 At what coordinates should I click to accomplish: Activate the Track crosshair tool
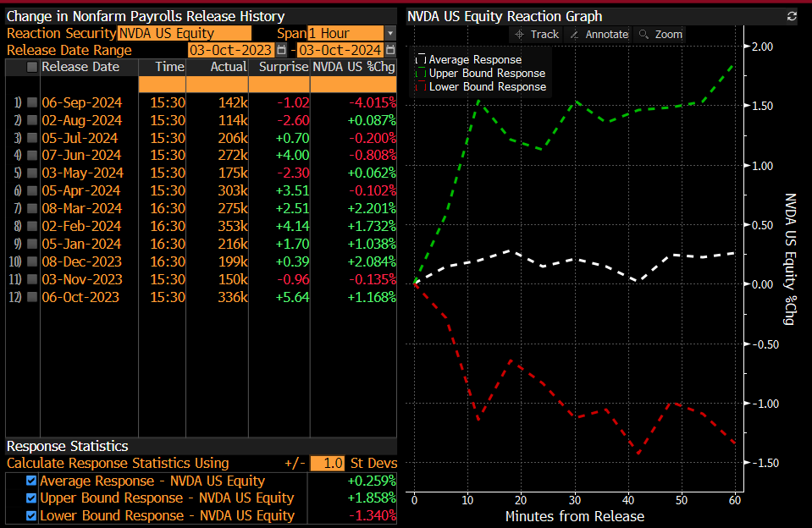pos(537,35)
